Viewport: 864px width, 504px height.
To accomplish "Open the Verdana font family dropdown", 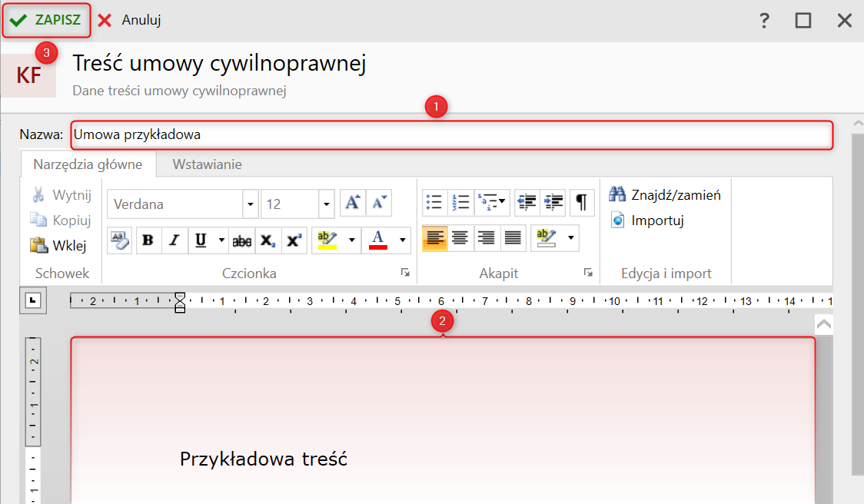I will [250, 204].
